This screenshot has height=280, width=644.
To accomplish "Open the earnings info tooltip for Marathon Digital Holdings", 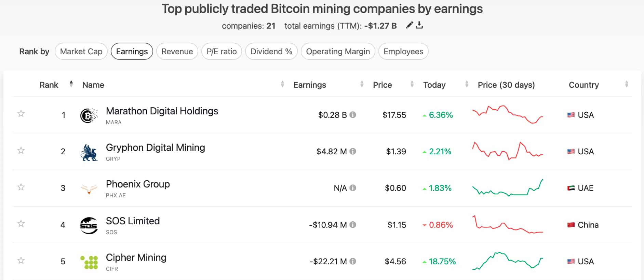I will (x=353, y=115).
